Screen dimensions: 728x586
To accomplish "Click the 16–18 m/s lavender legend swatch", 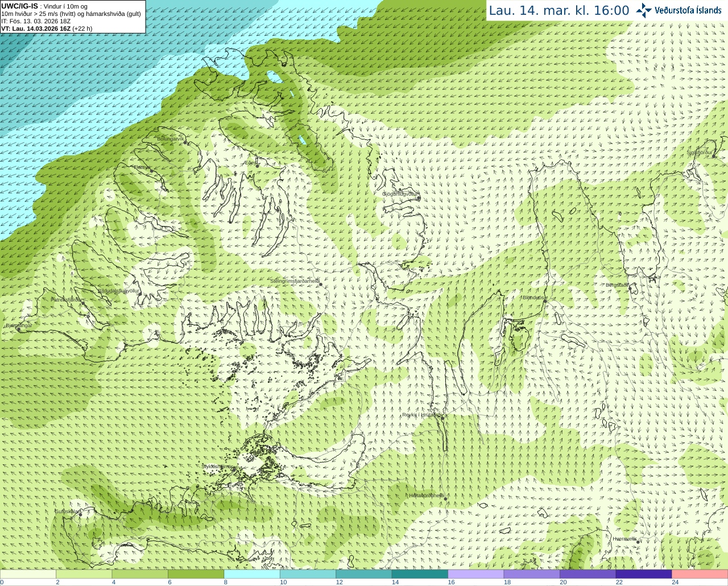I will coord(476,574).
